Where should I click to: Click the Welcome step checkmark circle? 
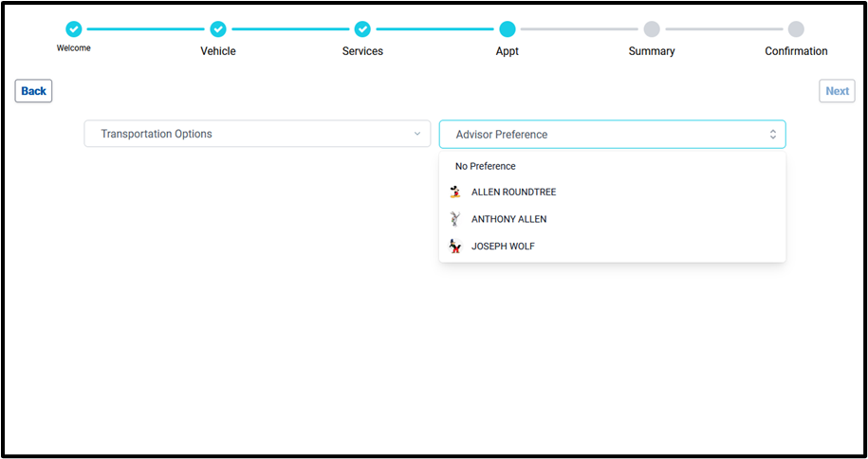point(74,29)
